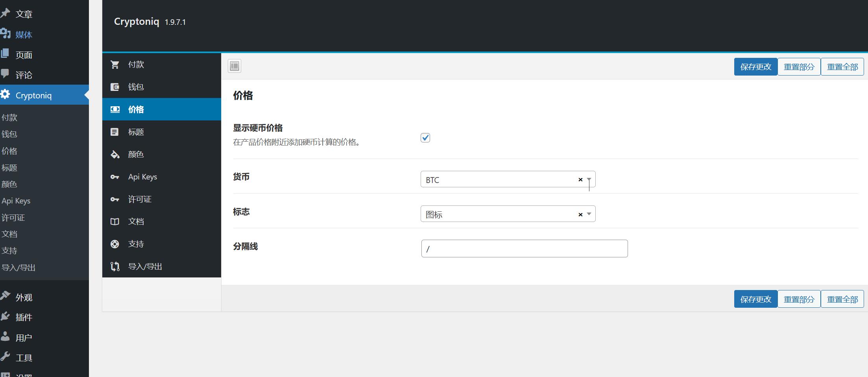Click the paint bucket icon beside 颜色
868x377 pixels.
click(115, 154)
